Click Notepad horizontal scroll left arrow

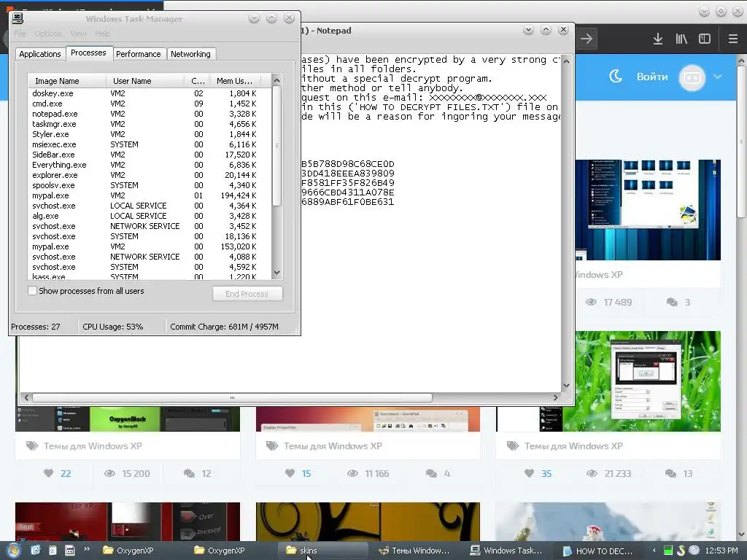click(x=26, y=397)
